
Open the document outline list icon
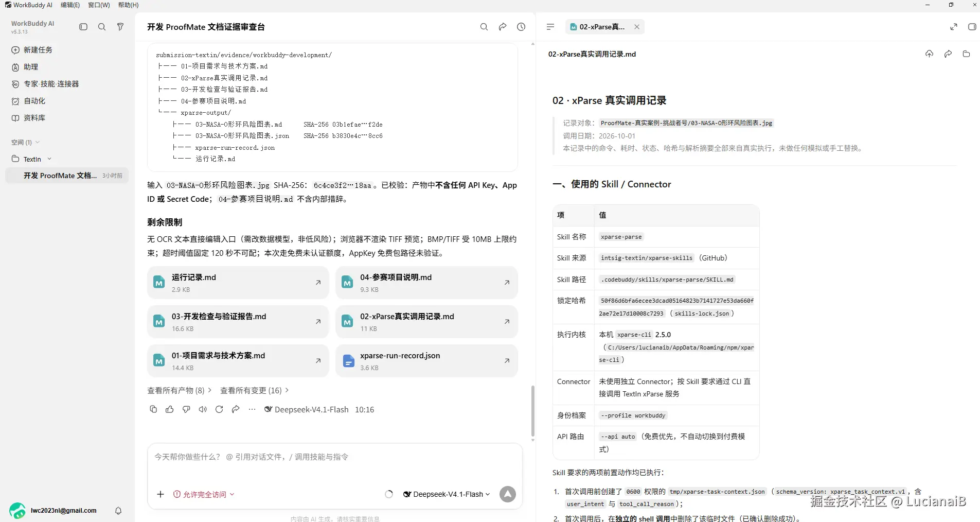[550, 27]
